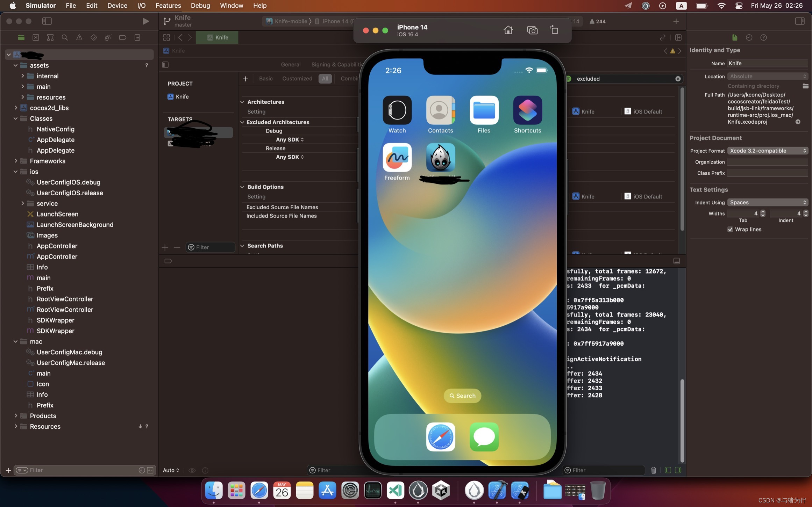
Task: Switch to Customized build settings filter
Action: tap(297, 79)
